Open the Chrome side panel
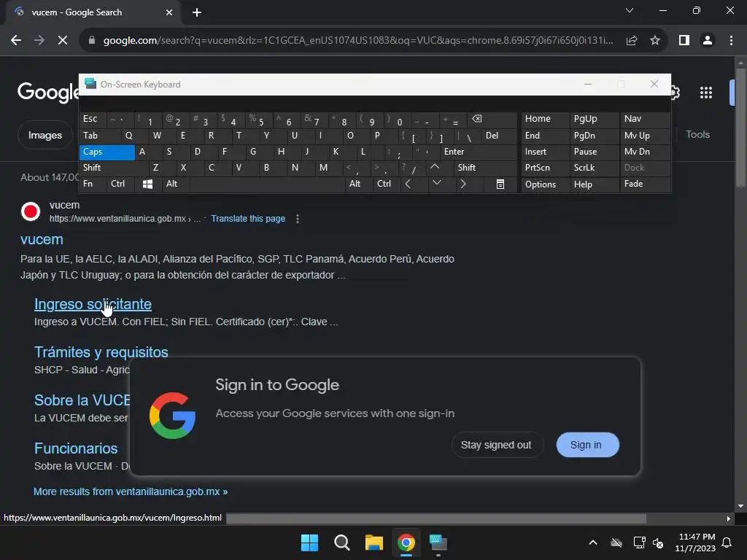The height and width of the screenshot is (560, 747). (684, 41)
